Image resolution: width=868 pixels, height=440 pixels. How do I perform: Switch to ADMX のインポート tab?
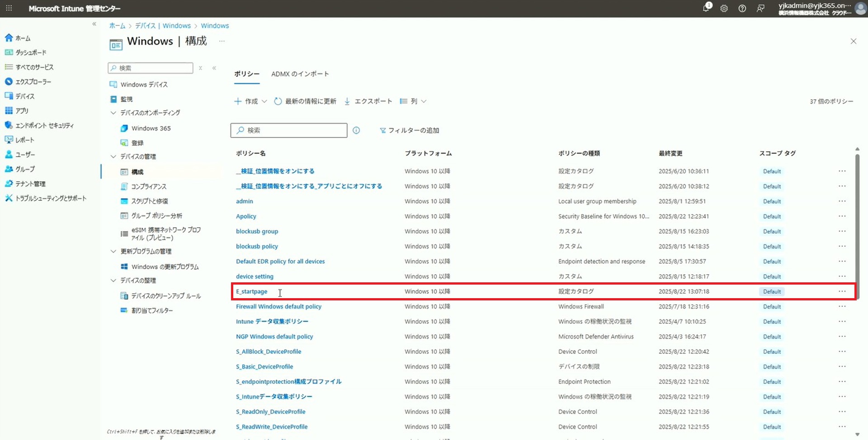pyautogui.click(x=300, y=74)
